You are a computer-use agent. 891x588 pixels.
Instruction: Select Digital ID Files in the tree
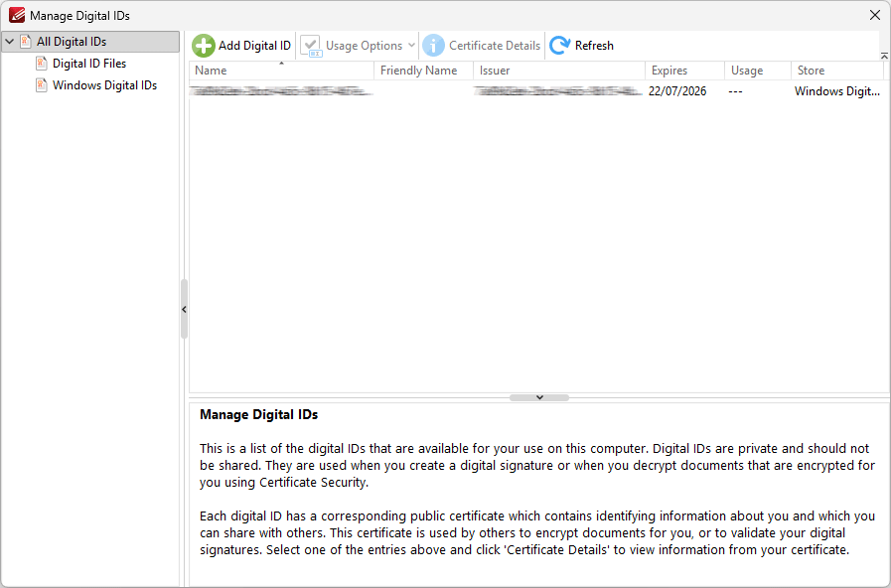click(89, 63)
